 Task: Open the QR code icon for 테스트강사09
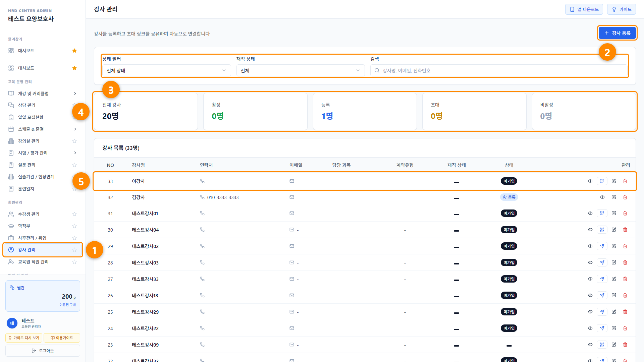(x=602, y=345)
